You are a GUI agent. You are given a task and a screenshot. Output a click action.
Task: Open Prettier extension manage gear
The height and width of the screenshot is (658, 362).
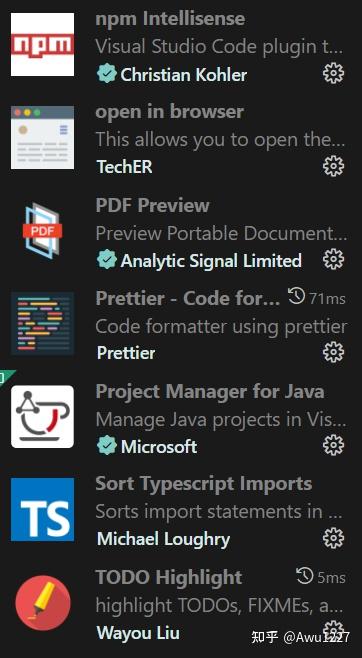point(333,352)
